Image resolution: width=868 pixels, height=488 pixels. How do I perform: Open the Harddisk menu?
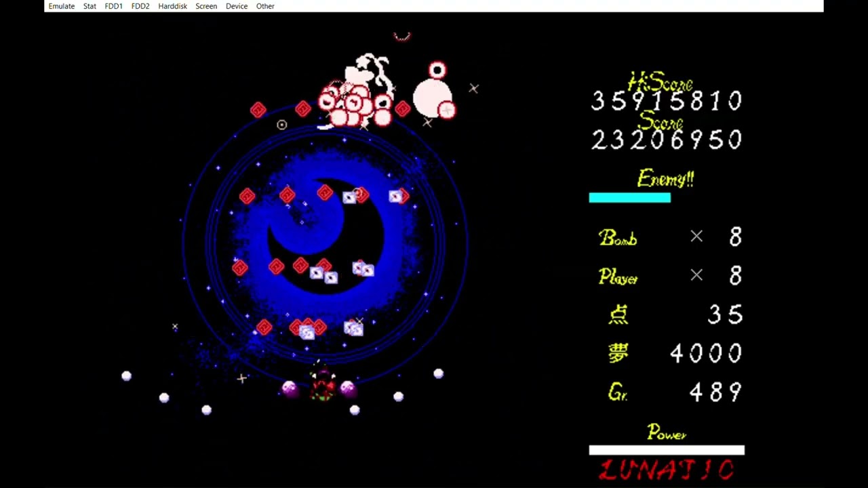(x=172, y=6)
